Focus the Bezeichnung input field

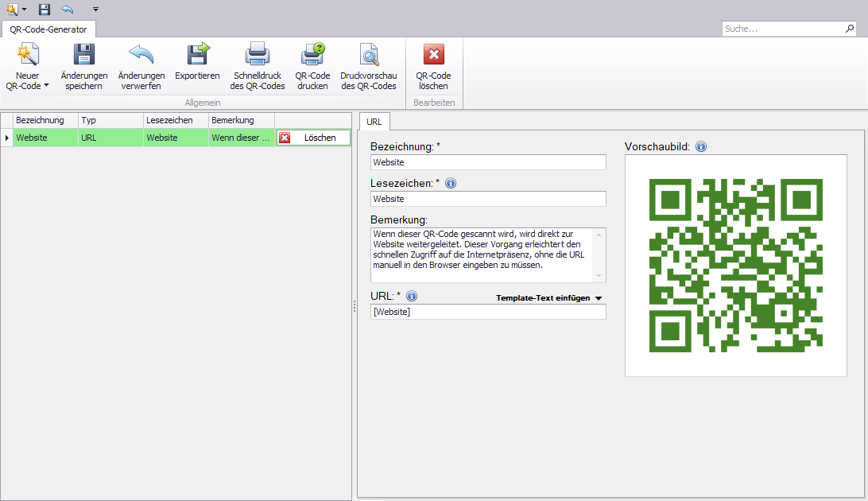click(x=488, y=162)
